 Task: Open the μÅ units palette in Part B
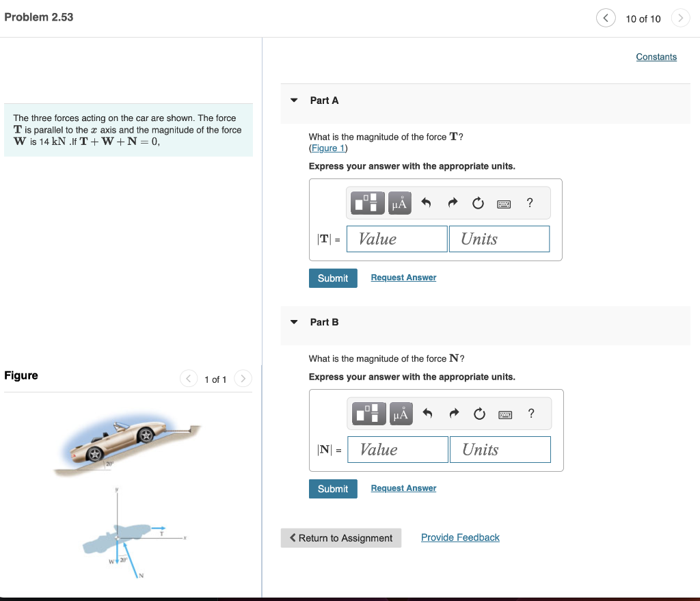click(401, 414)
